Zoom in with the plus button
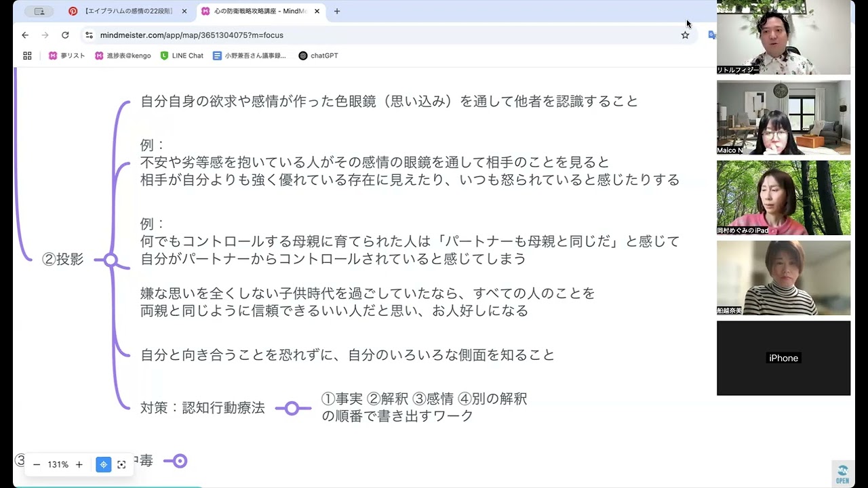Image resolution: width=868 pixels, height=488 pixels. tap(79, 464)
